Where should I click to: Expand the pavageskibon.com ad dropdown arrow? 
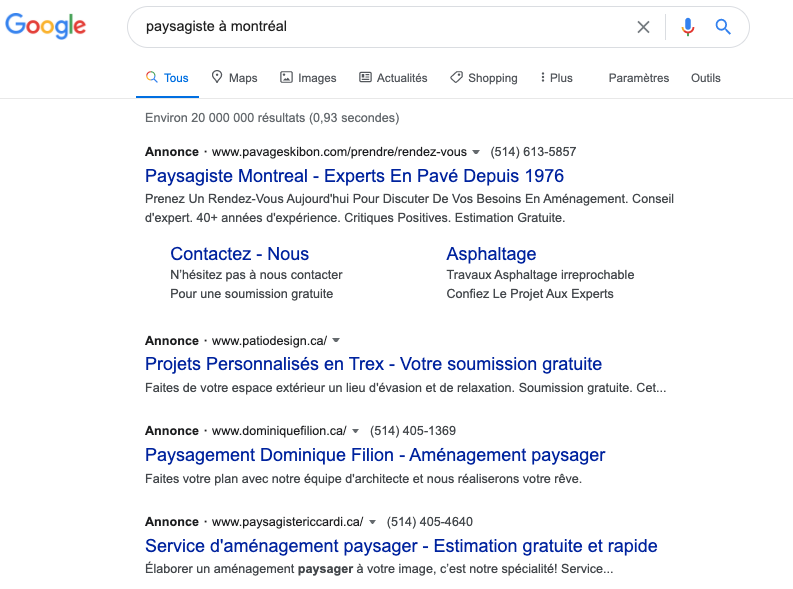[x=476, y=152]
